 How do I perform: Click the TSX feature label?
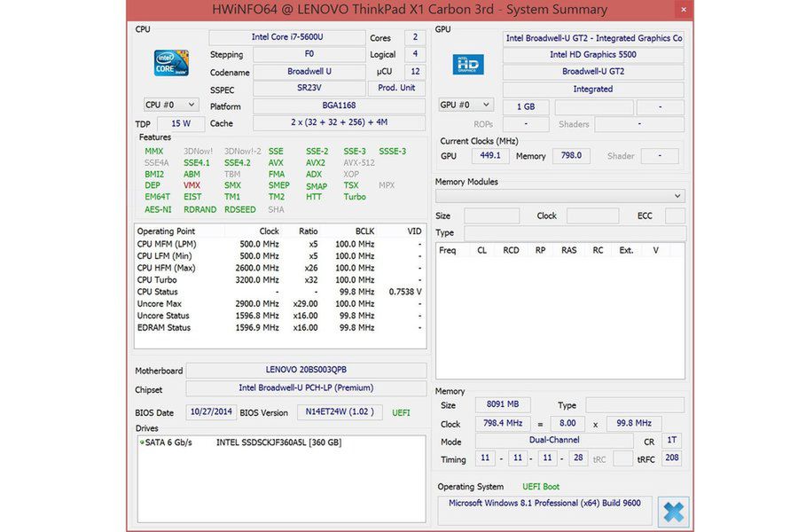coord(350,185)
